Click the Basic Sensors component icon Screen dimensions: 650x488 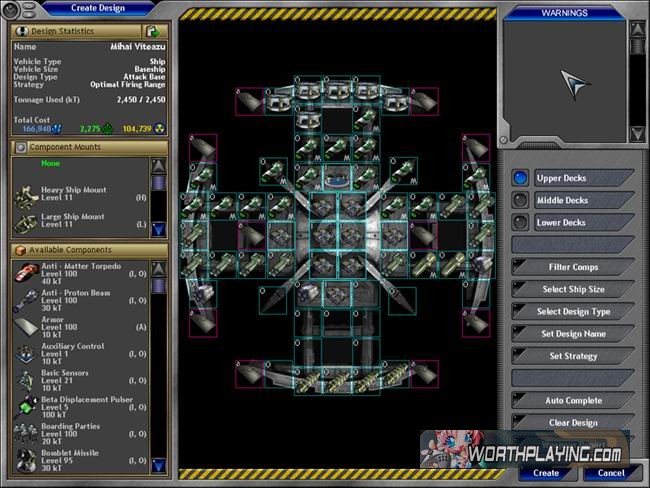pyautogui.click(x=27, y=380)
